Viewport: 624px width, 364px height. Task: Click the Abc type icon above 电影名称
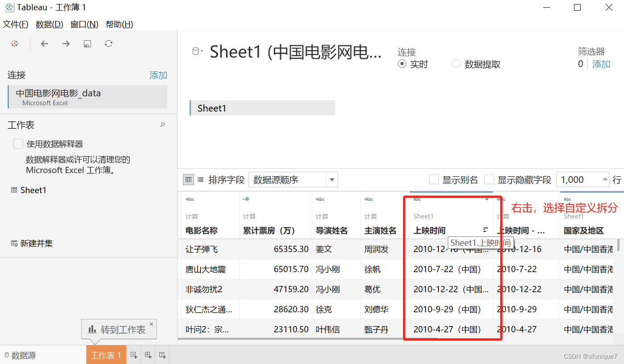click(x=190, y=199)
